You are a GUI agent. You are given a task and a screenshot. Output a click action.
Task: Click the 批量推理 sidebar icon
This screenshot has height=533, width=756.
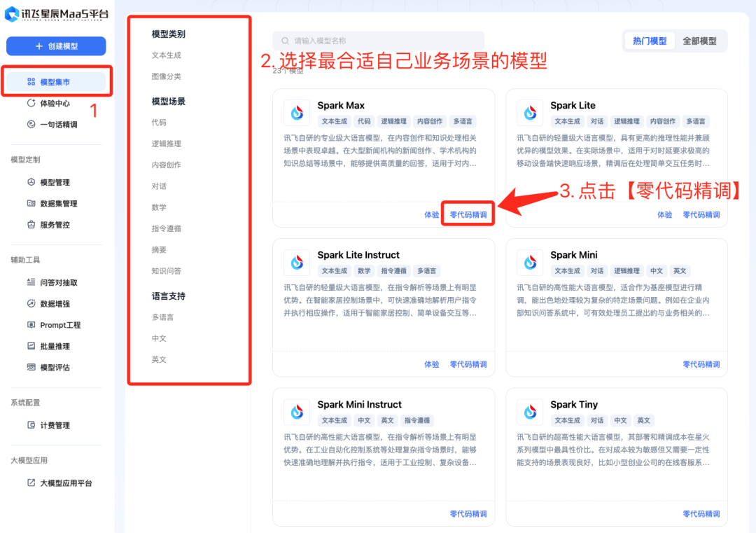31,346
